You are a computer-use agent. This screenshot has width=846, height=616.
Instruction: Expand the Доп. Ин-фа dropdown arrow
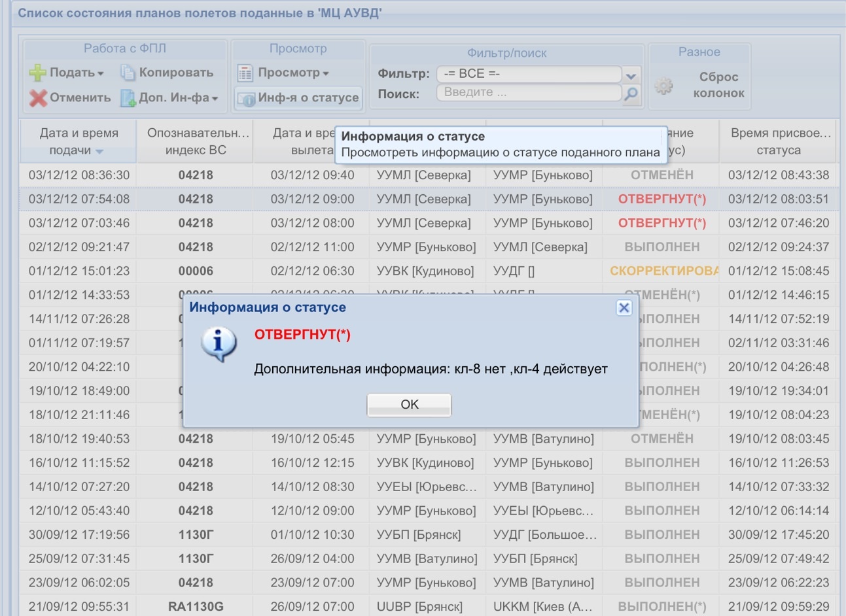(x=215, y=99)
